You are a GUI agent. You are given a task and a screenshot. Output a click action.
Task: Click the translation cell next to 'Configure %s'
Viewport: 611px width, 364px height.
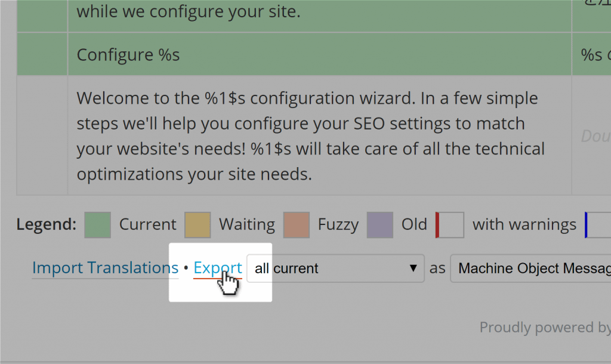coord(591,54)
